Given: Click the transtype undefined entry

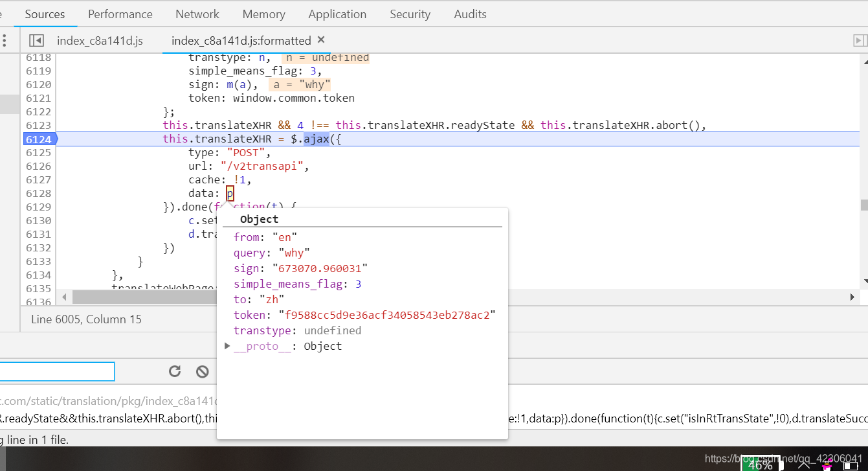Looking at the screenshot, I should [297, 330].
